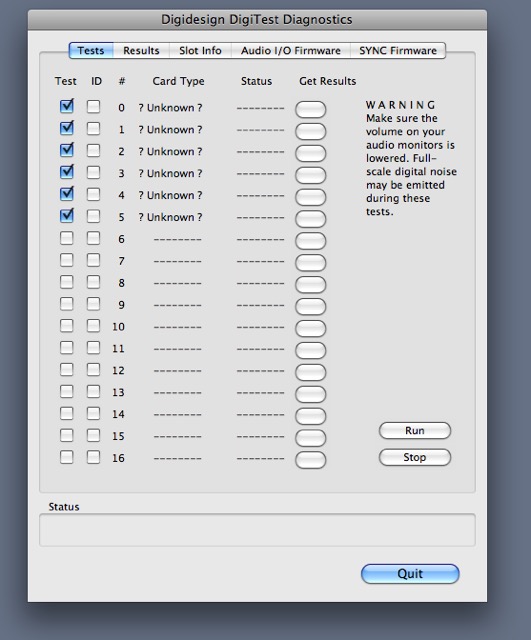Check the ID checkbox for slot 12

point(93,370)
